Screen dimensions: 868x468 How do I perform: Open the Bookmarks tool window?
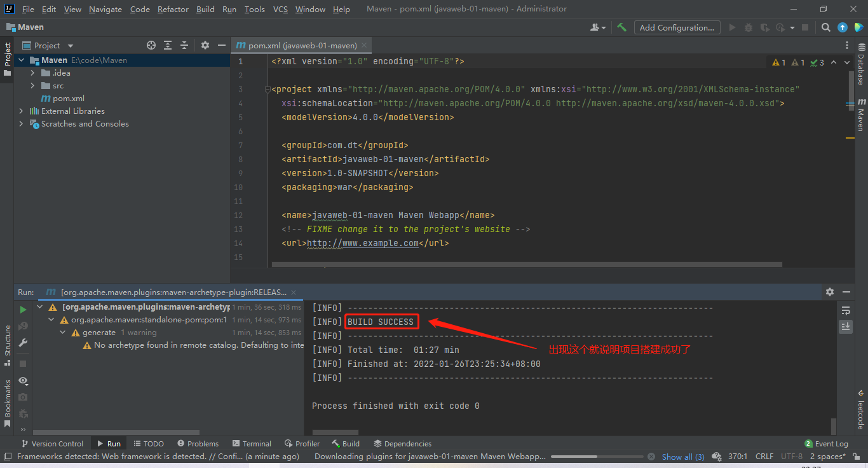tap(8, 403)
